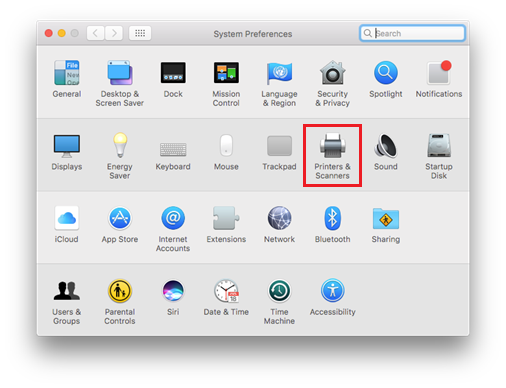Close the System Preferences window
This screenshot has height=388, width=506.
pos(49,33)
